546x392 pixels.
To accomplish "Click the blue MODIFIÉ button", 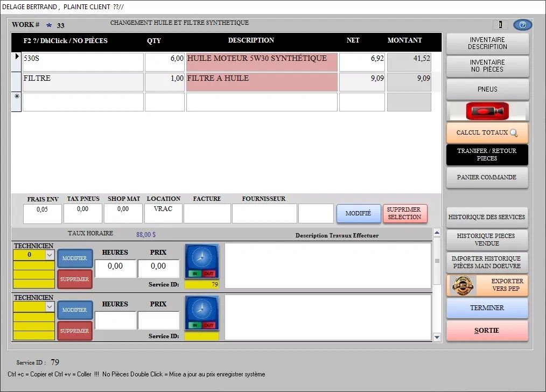I will (x=358, y=213).
